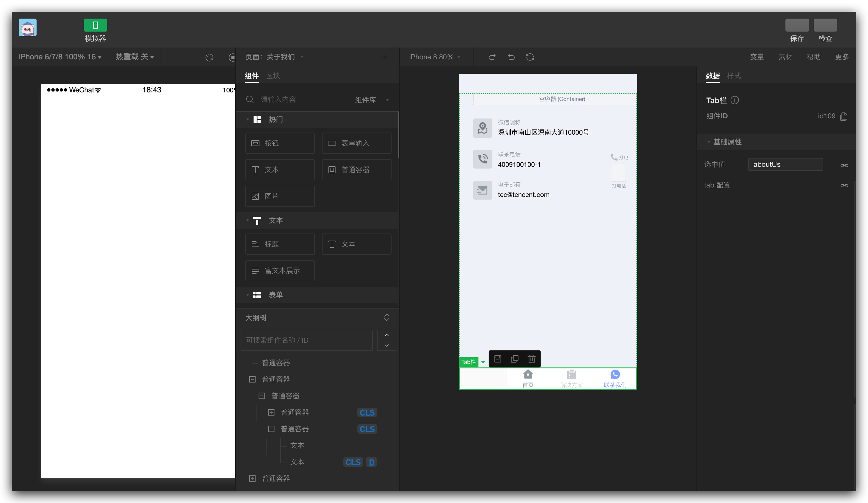Click the outline tree search field

click(306, 340)
